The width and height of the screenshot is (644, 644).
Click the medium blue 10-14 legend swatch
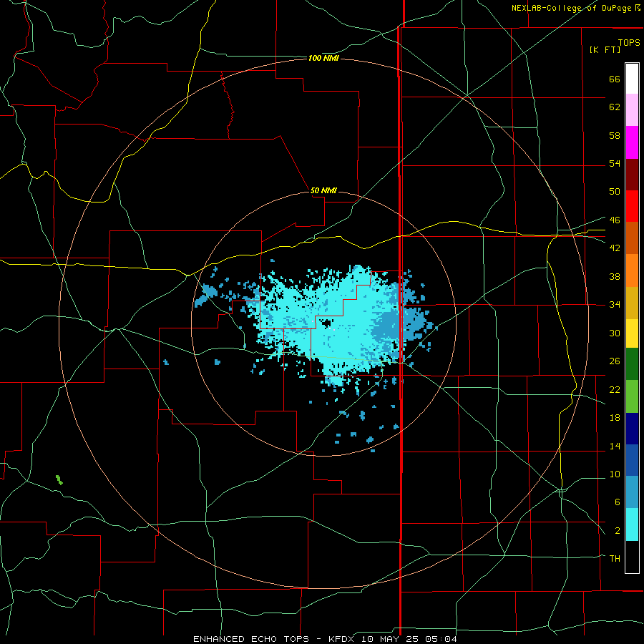pos(632,460)
